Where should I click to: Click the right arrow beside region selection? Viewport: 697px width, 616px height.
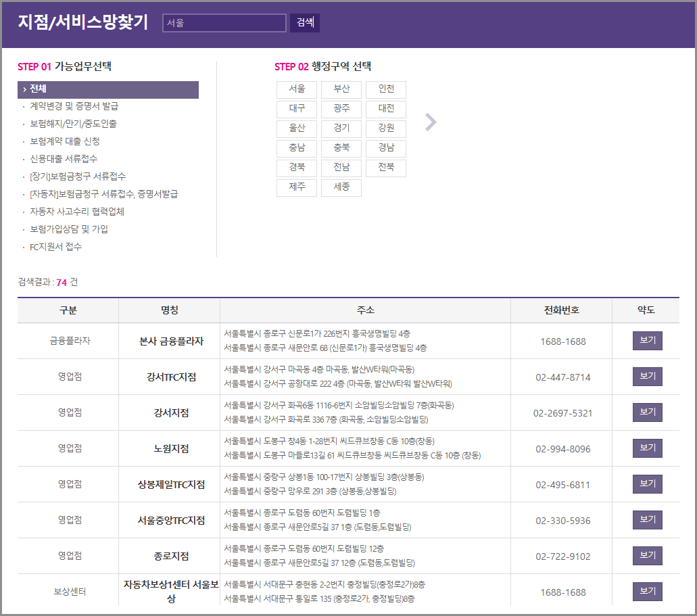pyautogui.click(x=431, y=122)
